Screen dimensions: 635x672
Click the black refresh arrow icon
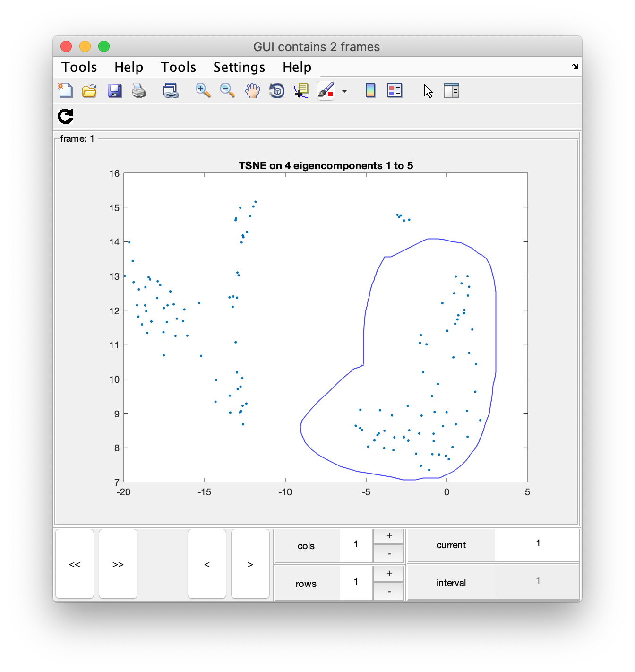[65, 116]
